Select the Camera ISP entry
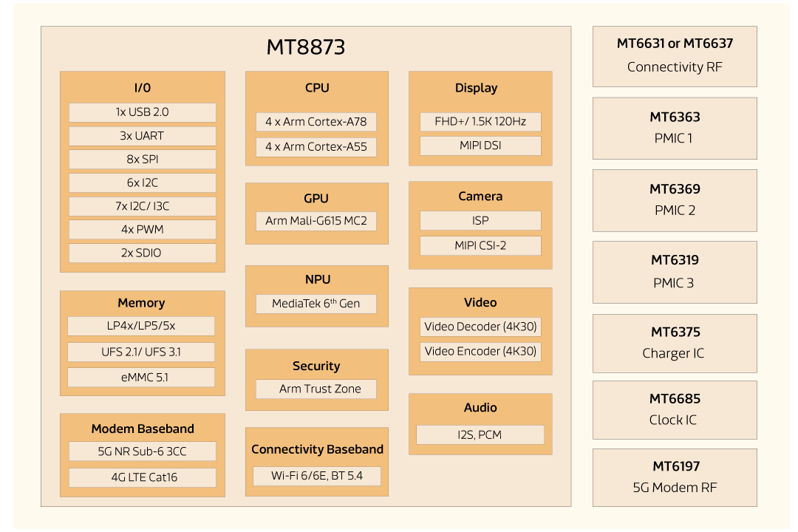The image size is (798, 532). tap(480, 220)
